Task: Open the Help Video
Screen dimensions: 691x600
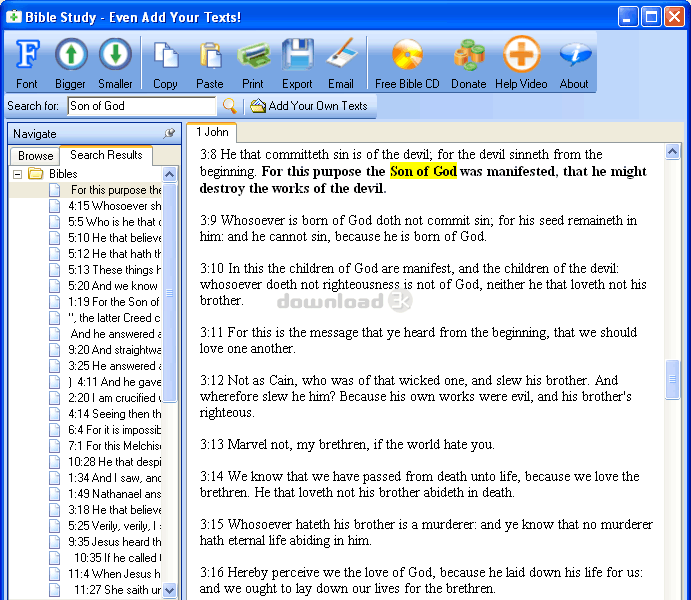Action: [521, 55]
